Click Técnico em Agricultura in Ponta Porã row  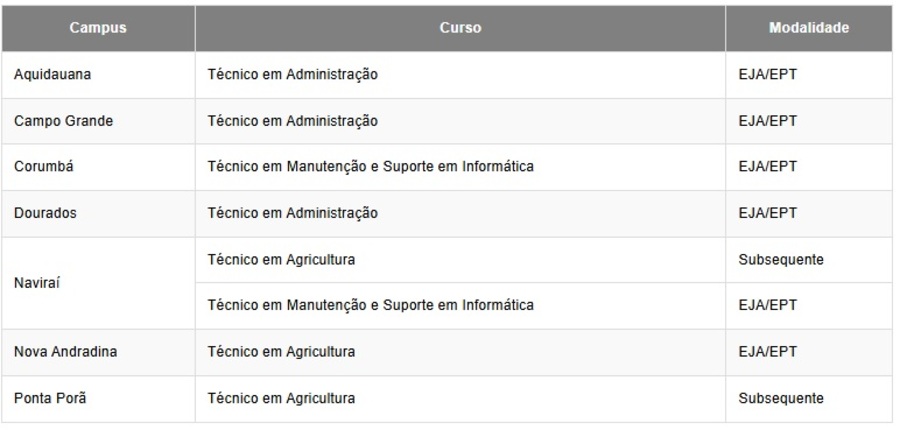pyautogui.click(x=281, y=399)
